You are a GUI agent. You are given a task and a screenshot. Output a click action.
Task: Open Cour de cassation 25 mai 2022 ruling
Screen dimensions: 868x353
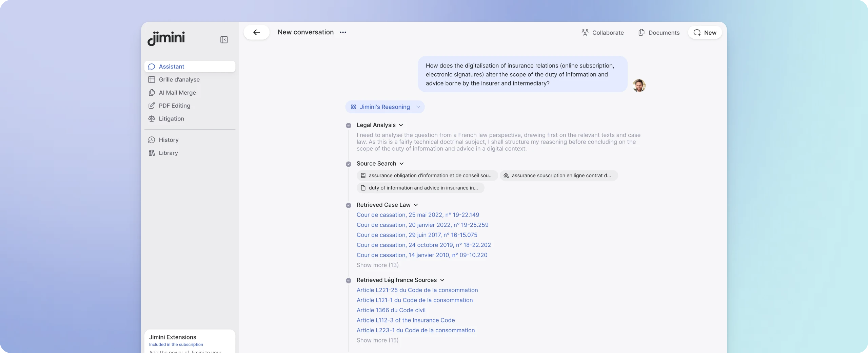418,215
